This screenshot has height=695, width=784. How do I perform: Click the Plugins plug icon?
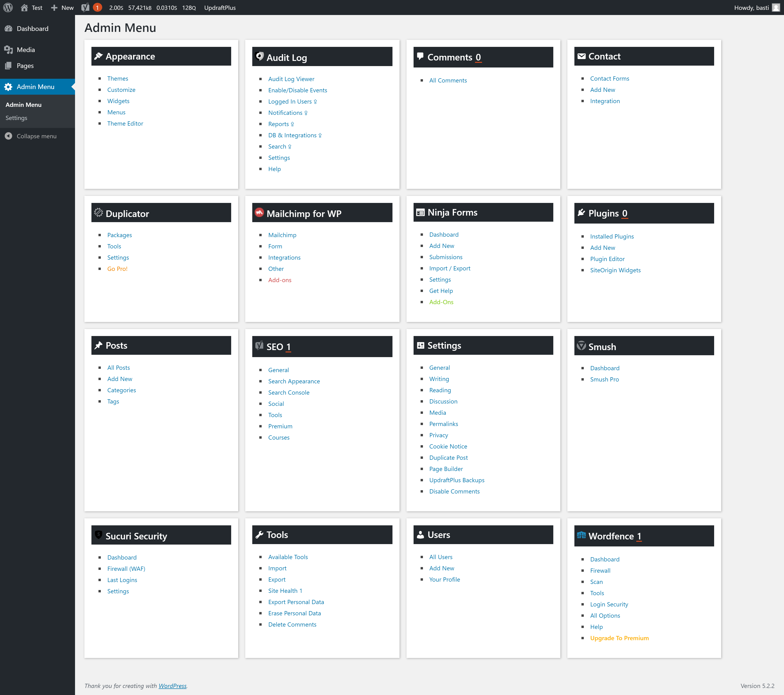pyautogui.click(x=581, y=212)
